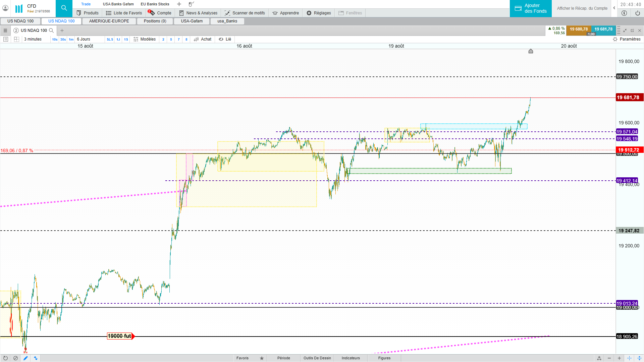Click the search magnifier button
Screen dimensions: 644x362
64,8
